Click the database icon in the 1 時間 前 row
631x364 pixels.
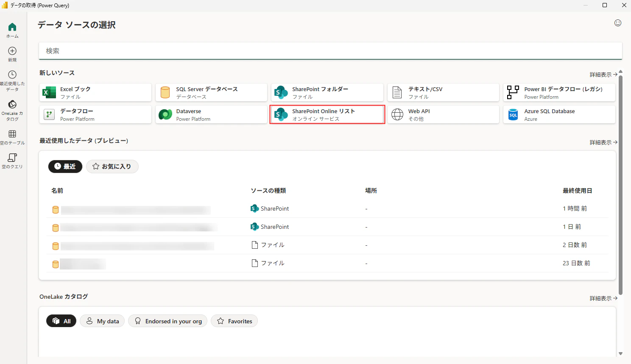point(55,209)
